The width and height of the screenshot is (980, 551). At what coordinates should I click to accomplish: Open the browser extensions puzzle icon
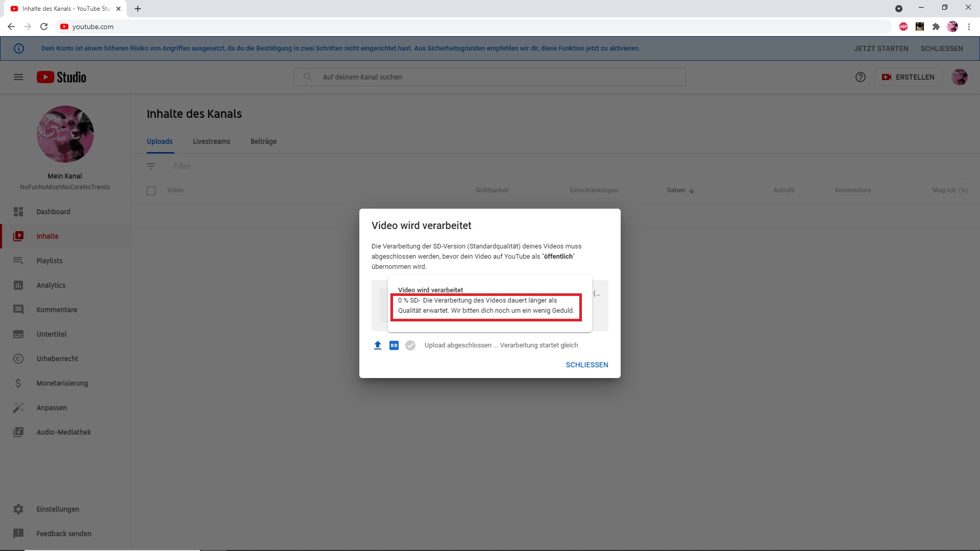point(936,27)
